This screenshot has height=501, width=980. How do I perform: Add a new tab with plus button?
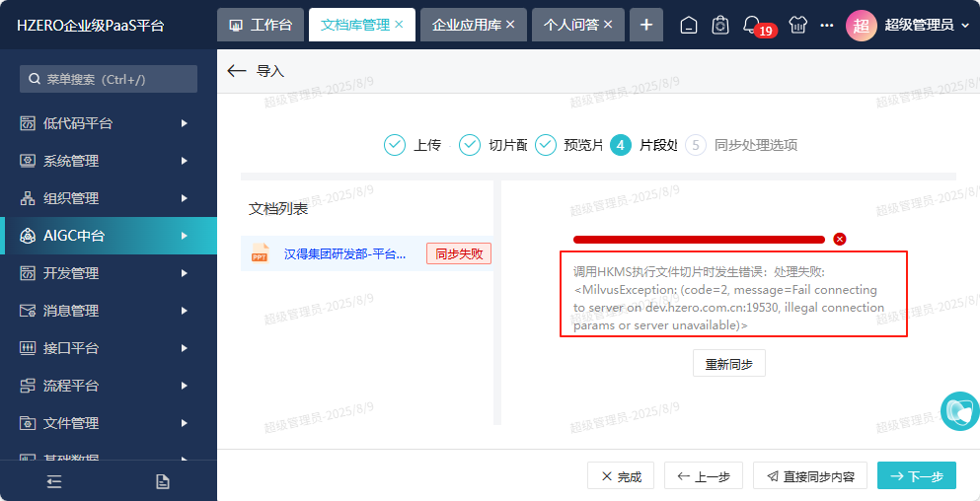(x=646, y=25)
